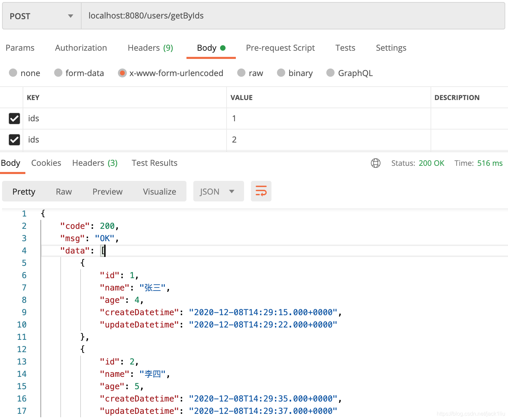This screenshot has height=420, width=508.
Task: Click line number 11 in the gutter
Action: pyautogui.click(x=22, y=337)
